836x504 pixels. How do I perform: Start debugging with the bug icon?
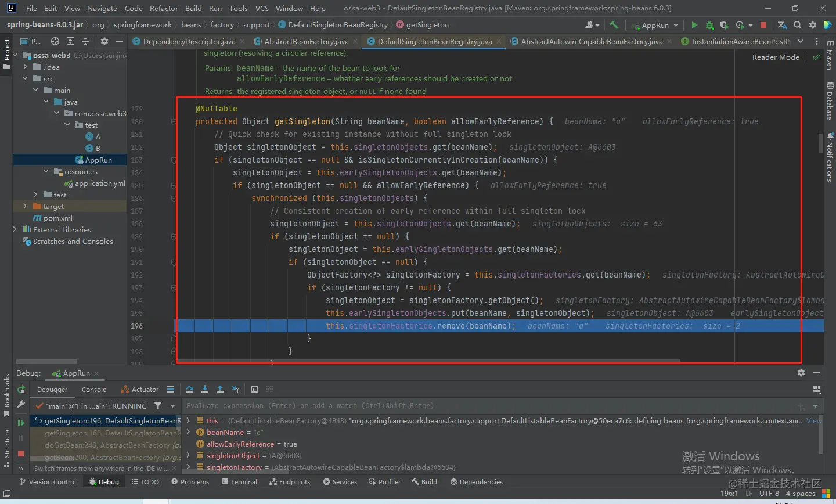coord(709,25)
